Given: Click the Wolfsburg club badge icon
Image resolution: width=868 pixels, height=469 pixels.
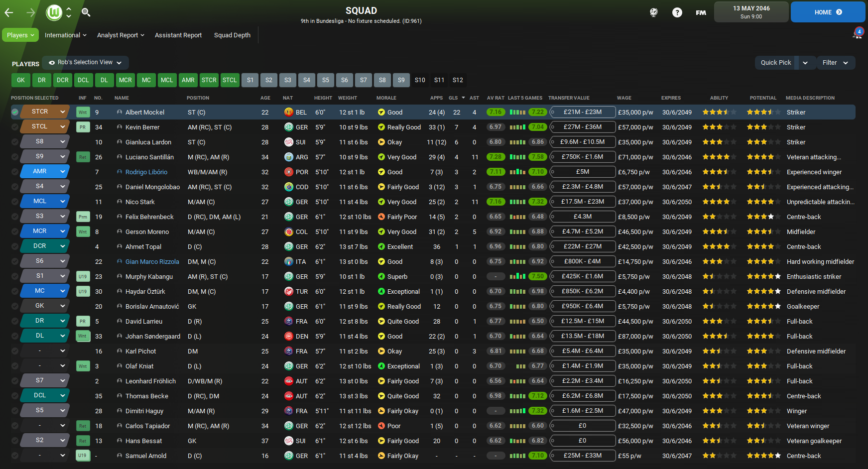Looking at the screenshot, I should (x=54, y=12).
